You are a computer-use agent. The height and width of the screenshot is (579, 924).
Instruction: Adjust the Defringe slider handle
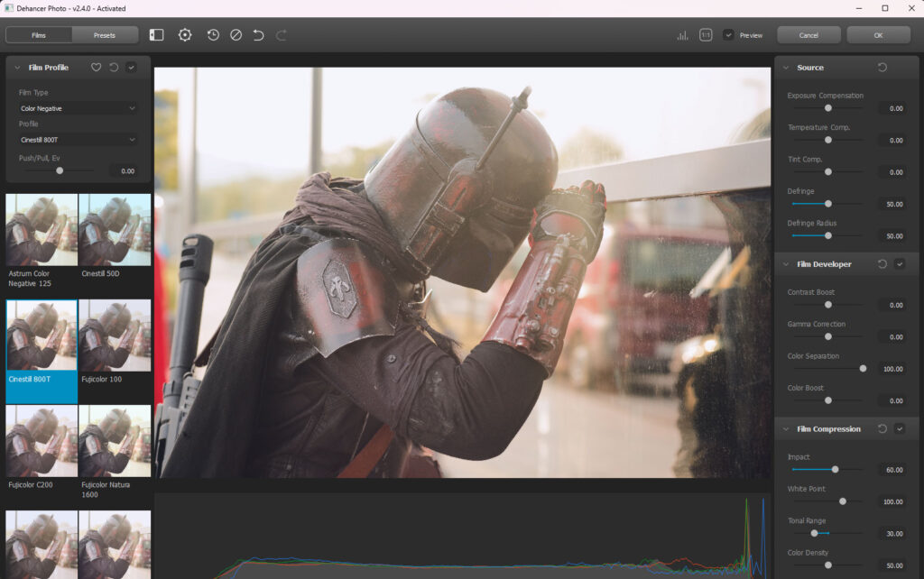(828, 204)
